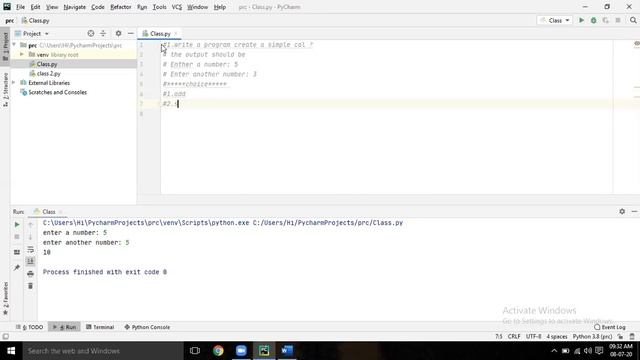Screen dimensions: 640x360
Task: Click tool window quick access icon bottom-left
Action: [5, 337]
